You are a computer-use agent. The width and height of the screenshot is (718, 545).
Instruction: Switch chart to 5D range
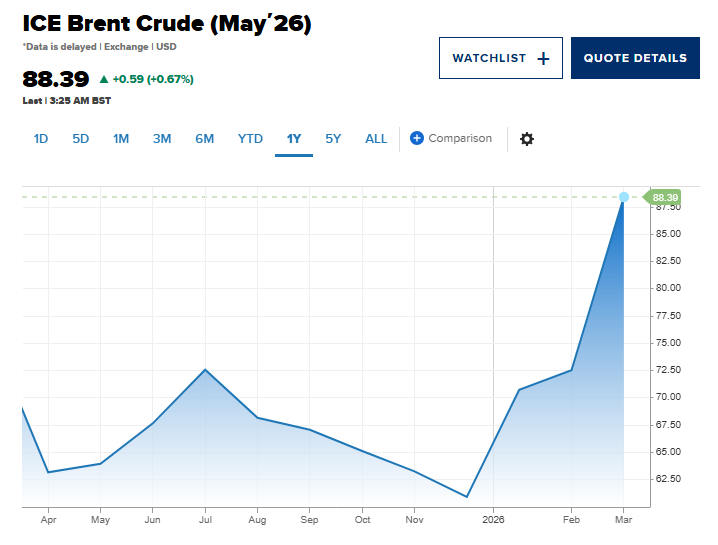[x=81, y=139]
